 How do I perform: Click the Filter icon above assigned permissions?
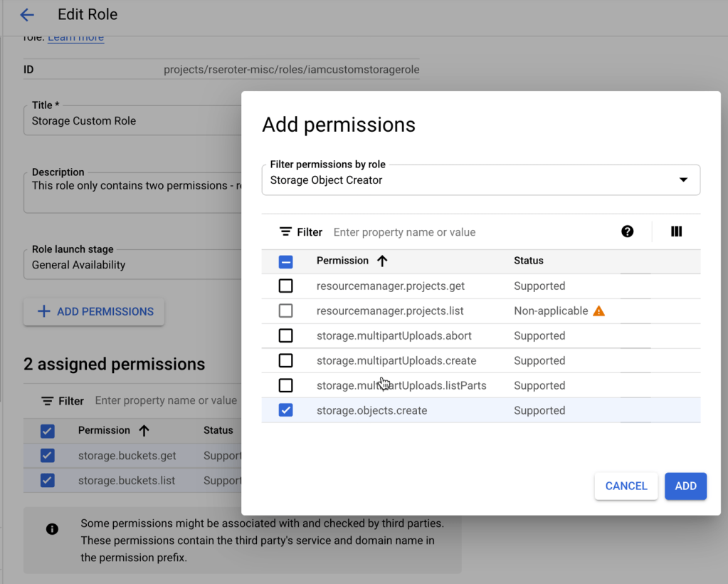pos(48,401)
